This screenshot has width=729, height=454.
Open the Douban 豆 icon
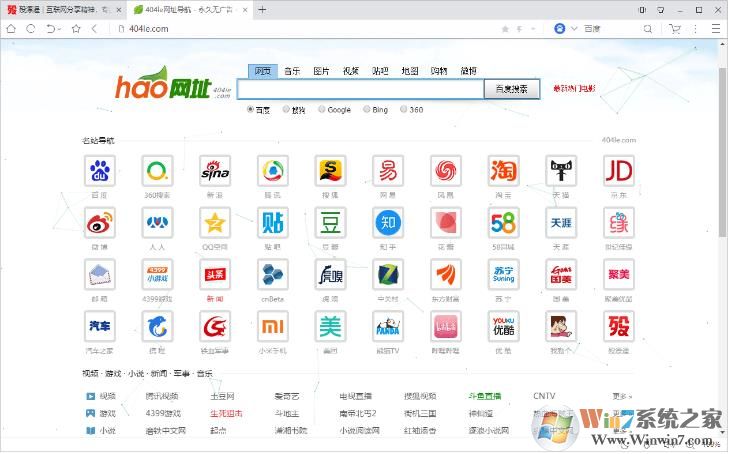tap(330, 223)
